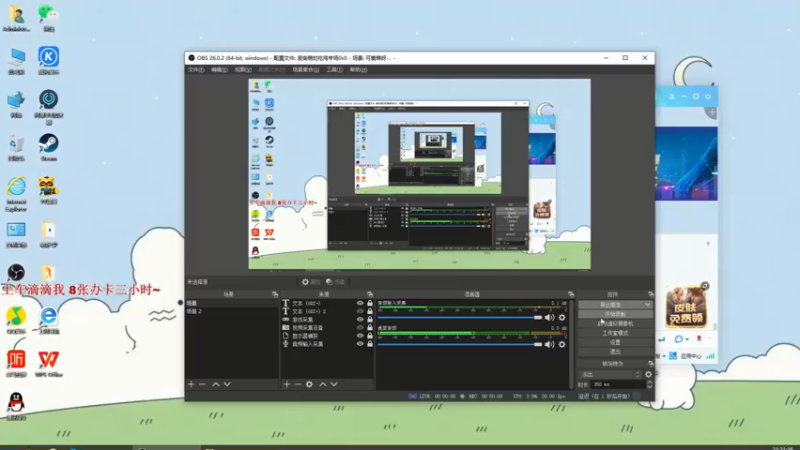Open the 帮助 (Help) menu

pos(358,70)
